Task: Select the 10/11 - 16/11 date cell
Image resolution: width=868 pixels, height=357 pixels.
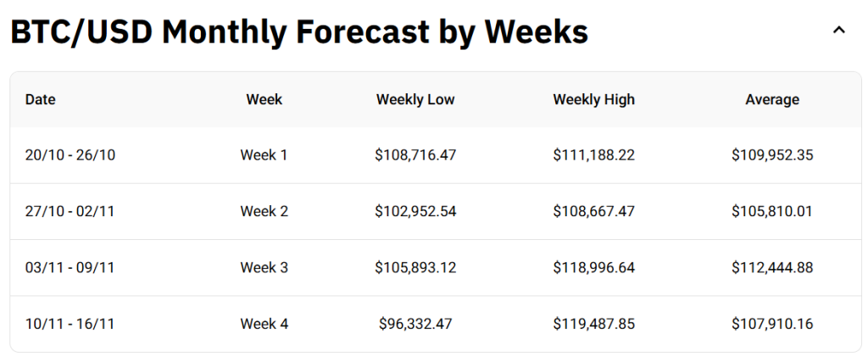Action: [x=70, y=324]
